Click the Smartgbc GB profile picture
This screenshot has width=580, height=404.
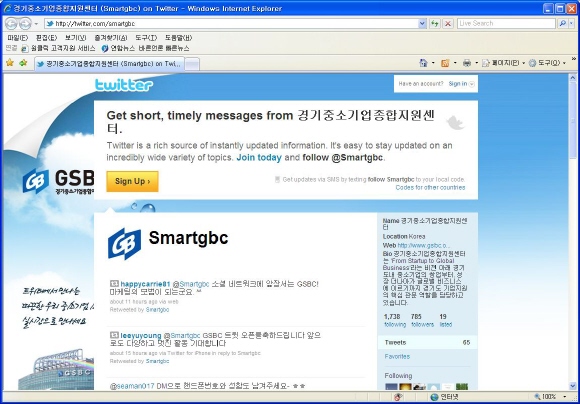click(124, 244)
